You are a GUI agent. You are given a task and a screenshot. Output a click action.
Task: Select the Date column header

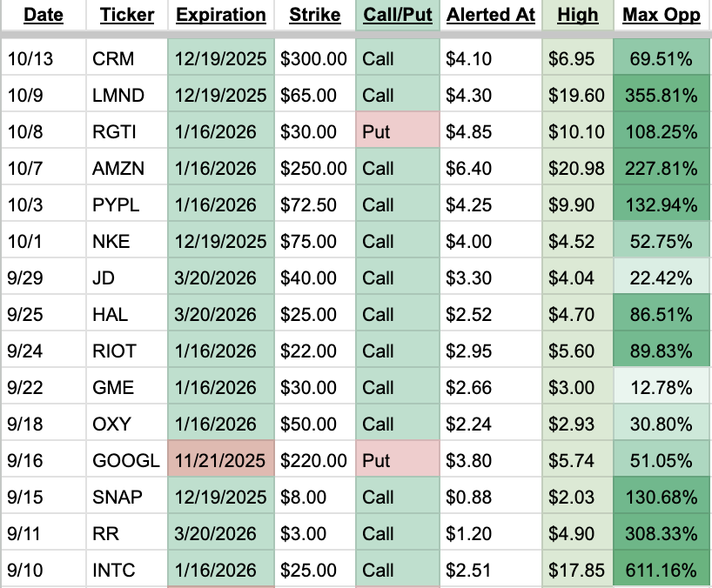point(44,15)
